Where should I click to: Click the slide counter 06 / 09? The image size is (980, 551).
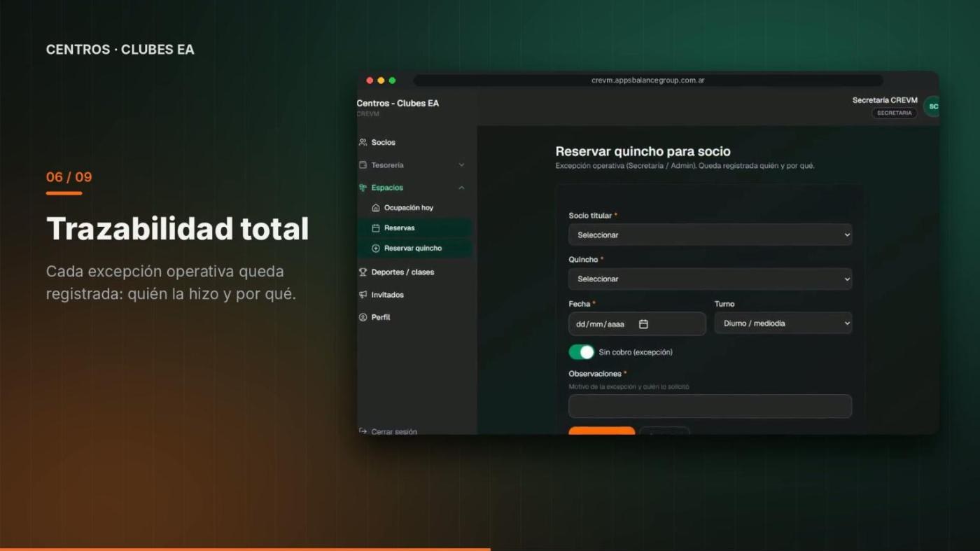click(69, 177)
